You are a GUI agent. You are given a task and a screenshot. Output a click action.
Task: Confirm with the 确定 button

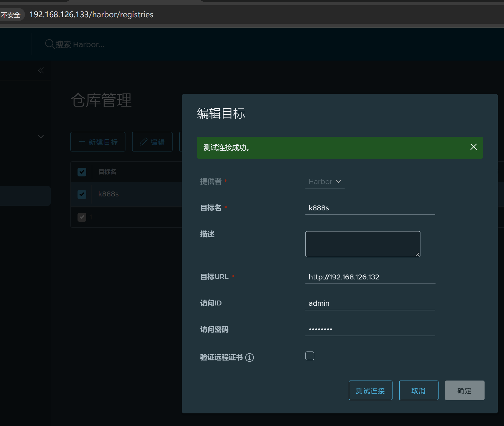click(x=465, y=390)
